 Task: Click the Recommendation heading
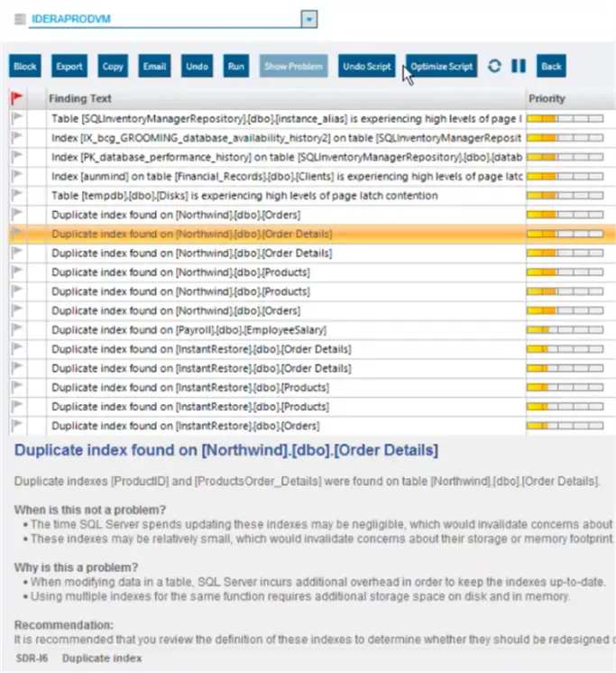[x=64, y=625]
